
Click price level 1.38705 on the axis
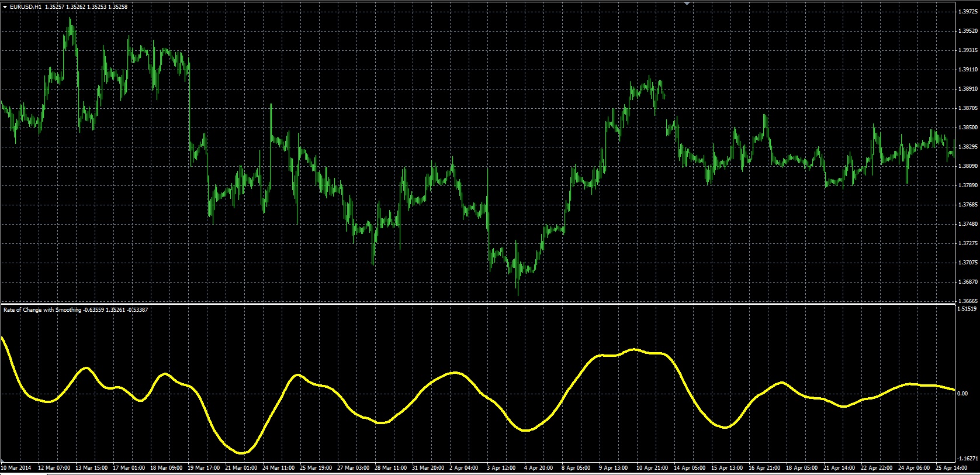[967, 108]
